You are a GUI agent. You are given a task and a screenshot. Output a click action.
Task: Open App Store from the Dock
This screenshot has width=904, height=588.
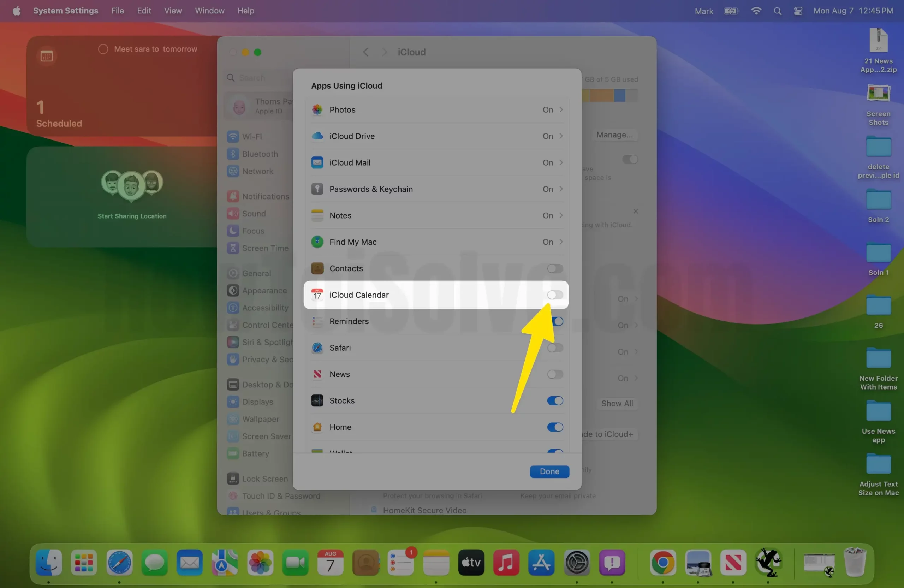pos(542,563)
